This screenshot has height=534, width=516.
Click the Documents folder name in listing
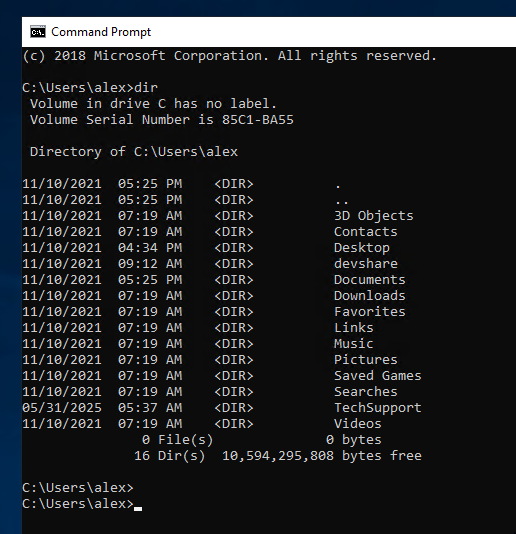(x=370, y=280)
